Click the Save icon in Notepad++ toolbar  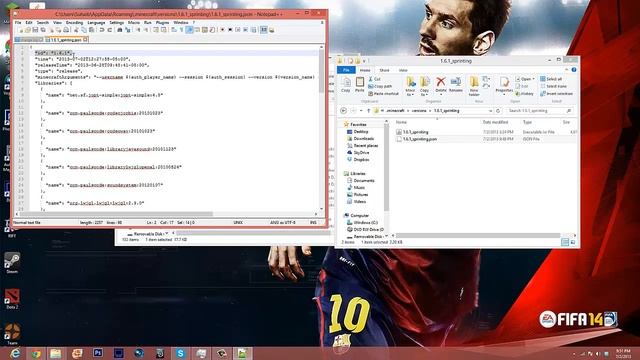(x=35, y=30)
